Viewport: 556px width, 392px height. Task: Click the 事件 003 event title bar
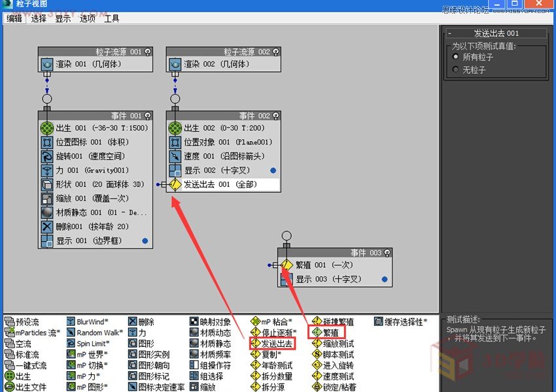(x=334, y=253)
